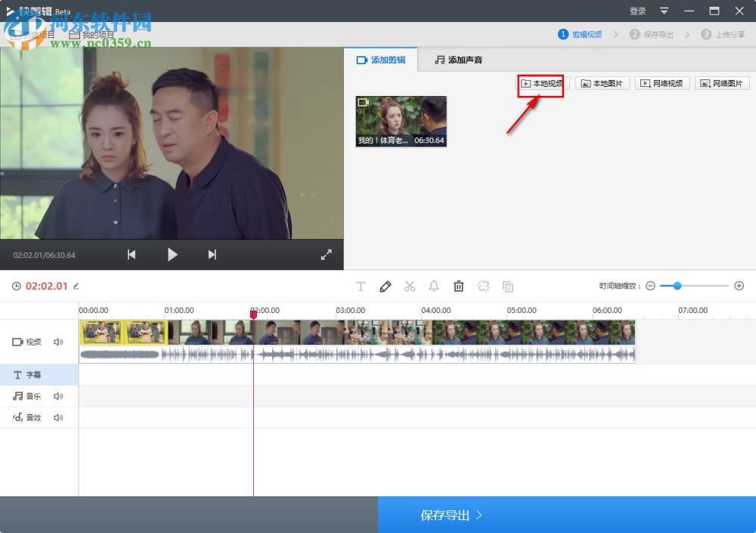The image size is (756, 533).
Task: Select the 添加剪辑 tab
Action: click(x=382, y=60)
